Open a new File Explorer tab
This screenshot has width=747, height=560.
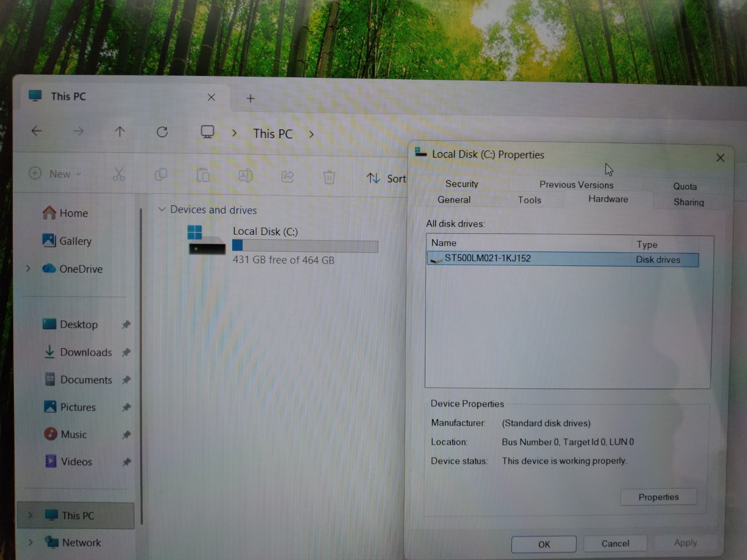[x=250, y=98]
